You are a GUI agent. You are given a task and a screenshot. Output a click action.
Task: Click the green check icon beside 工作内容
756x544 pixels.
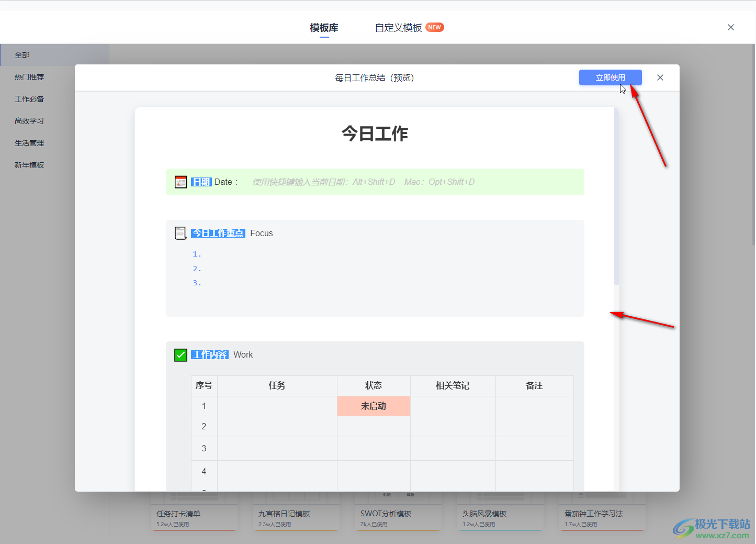(180, 355)
